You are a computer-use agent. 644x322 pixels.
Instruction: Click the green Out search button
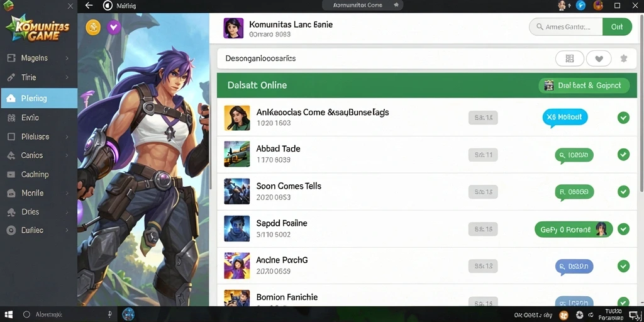pyautogui.click(x=617, y=26)
